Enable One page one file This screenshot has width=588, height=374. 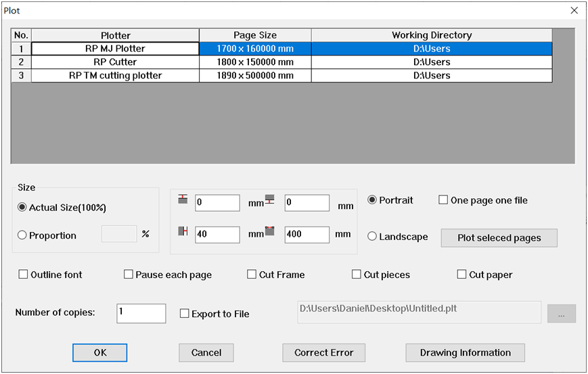[x=444, y=200]
